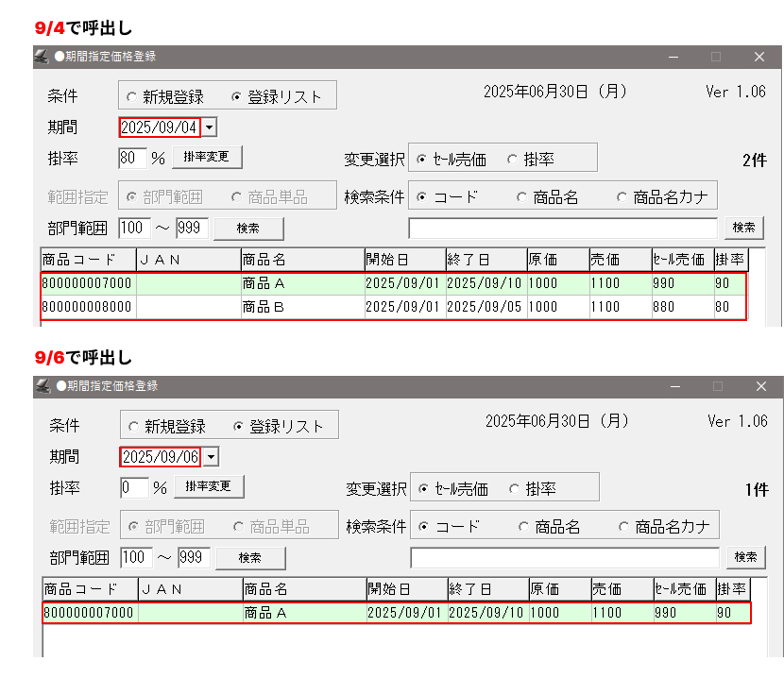
Task: Select 新規登録 radio in the 2025/09/04 window
Action: point(130,96)
